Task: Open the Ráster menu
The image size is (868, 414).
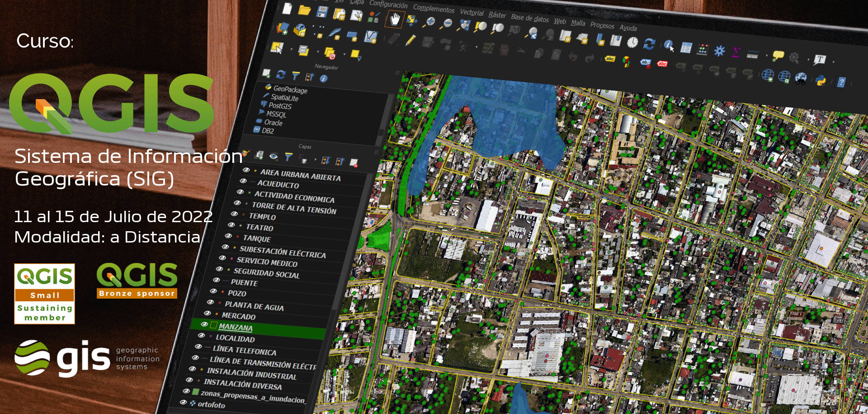Action: coord(497,14)
